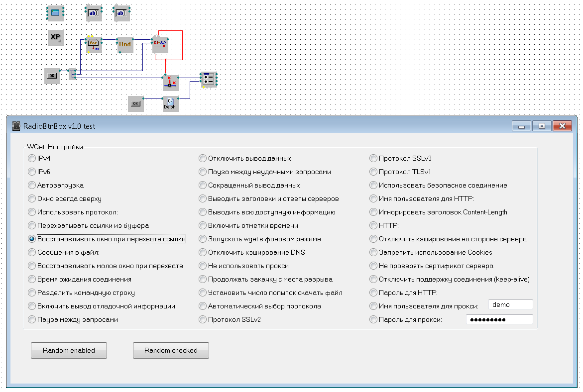Select Не проверять сертификат сервера radio
This screenshot has height=392, width=583.
point(432,266)
